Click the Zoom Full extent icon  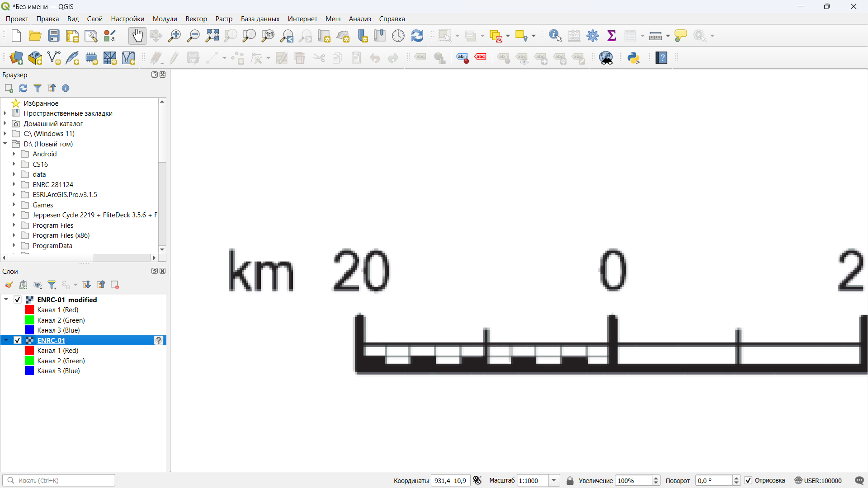click(x=212, y=36)
